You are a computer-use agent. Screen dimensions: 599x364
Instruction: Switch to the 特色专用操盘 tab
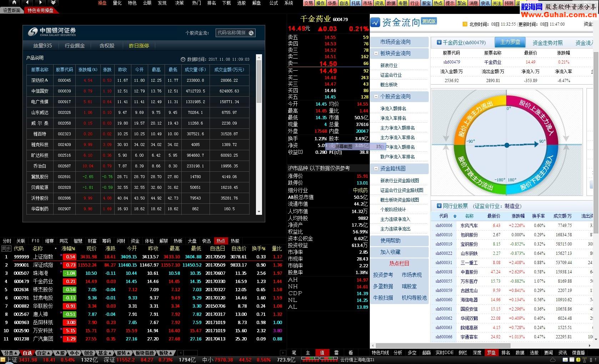tap(41, 10)
